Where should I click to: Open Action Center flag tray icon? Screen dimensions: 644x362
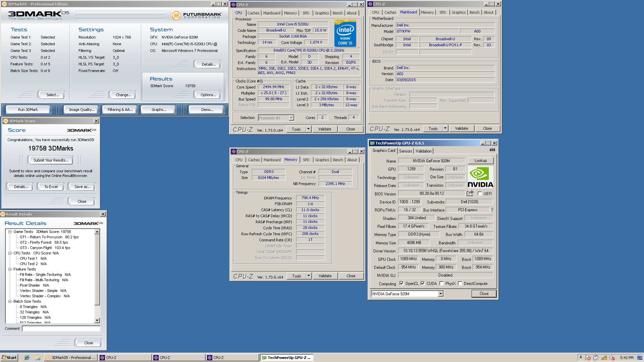click(588, 358)
